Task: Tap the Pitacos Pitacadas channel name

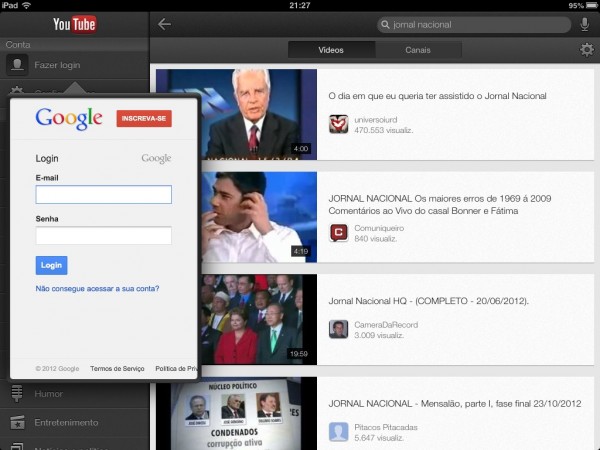Action: click(x=386, y=427)
